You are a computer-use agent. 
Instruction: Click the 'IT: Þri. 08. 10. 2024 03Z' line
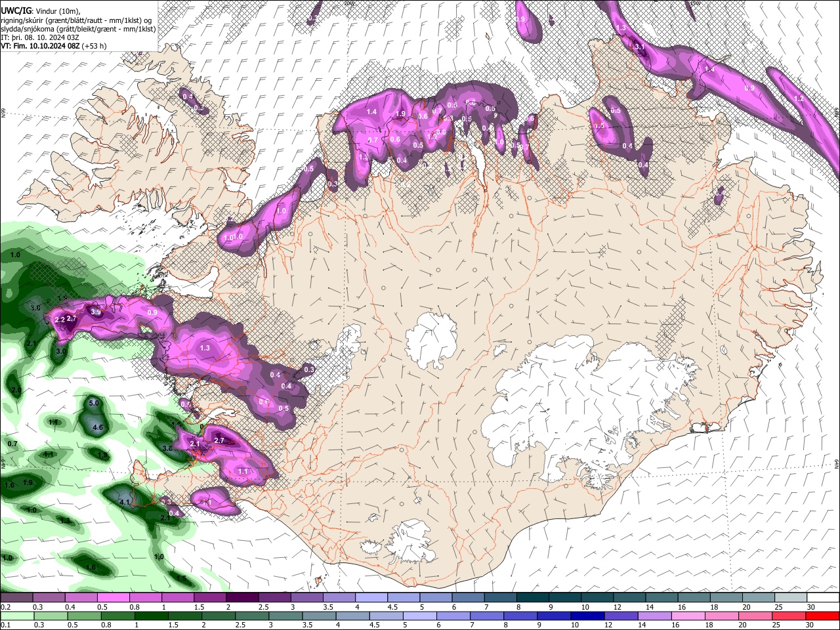[x=41, y=37]
